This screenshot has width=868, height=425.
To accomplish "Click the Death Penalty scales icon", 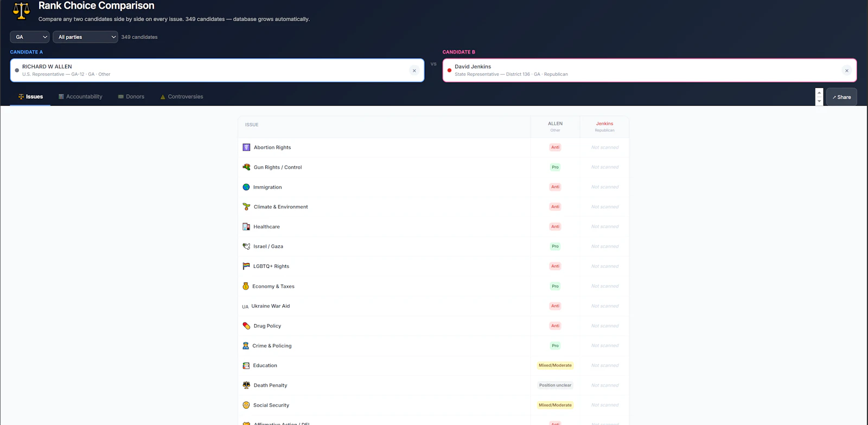I will tap(246, 385).
